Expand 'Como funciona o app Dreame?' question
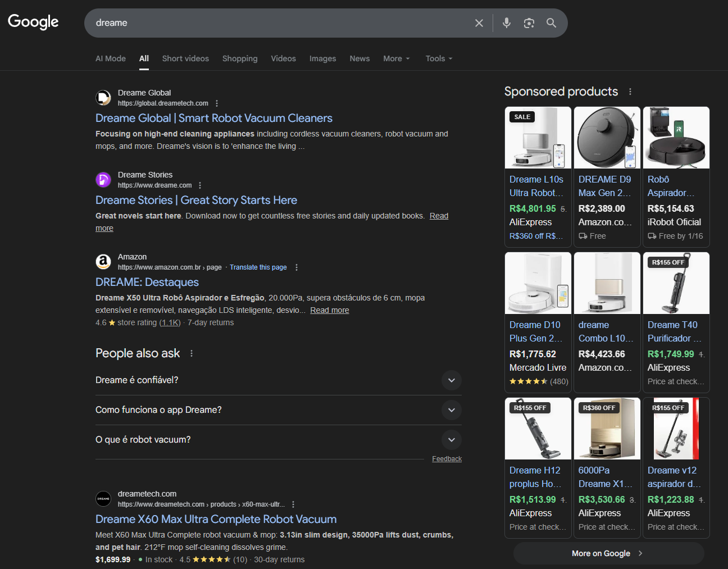 pos(451,410)
